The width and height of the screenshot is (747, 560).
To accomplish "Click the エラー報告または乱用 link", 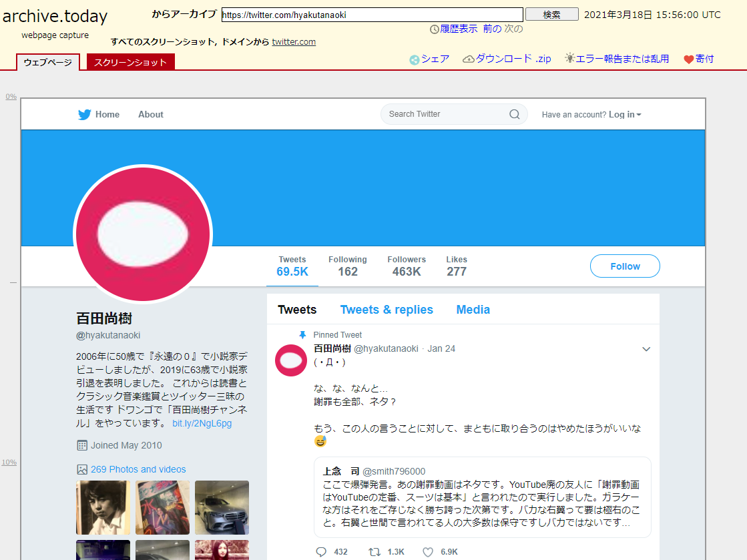I will pos(622,59).
